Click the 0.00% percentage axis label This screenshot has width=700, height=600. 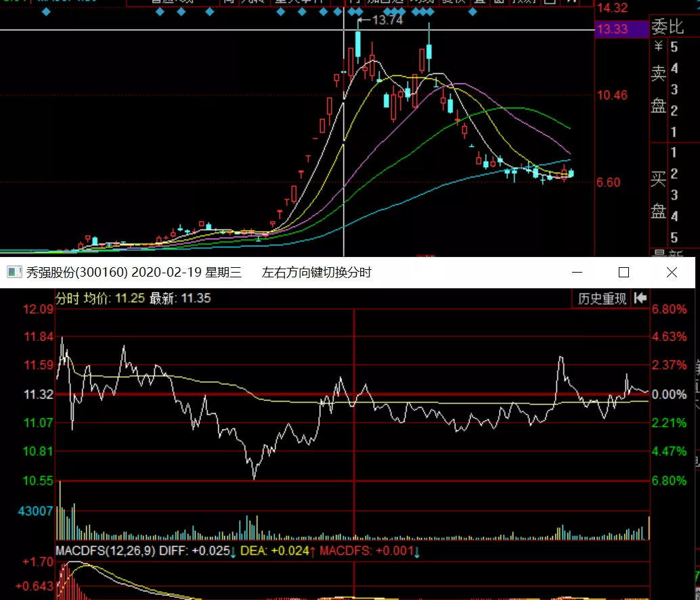669,395
